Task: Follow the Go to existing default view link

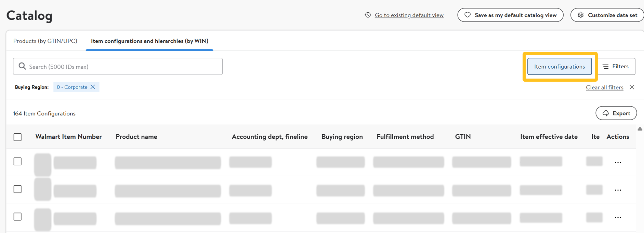Action: 409,15
